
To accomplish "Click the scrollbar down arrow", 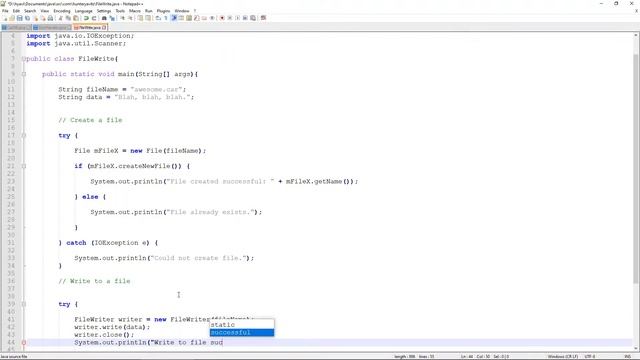I will pos(636,349).
